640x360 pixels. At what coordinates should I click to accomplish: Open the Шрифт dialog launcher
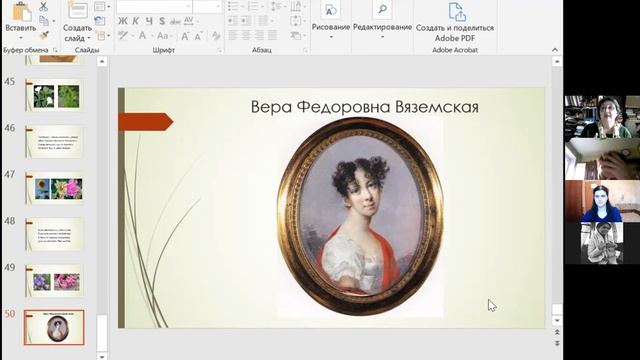click(x=220, y=50)
